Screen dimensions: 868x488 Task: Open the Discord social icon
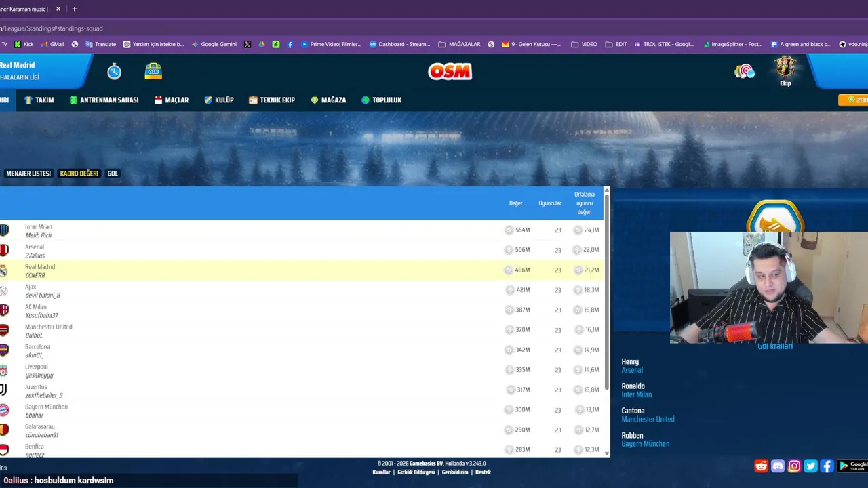coord(778,466)
